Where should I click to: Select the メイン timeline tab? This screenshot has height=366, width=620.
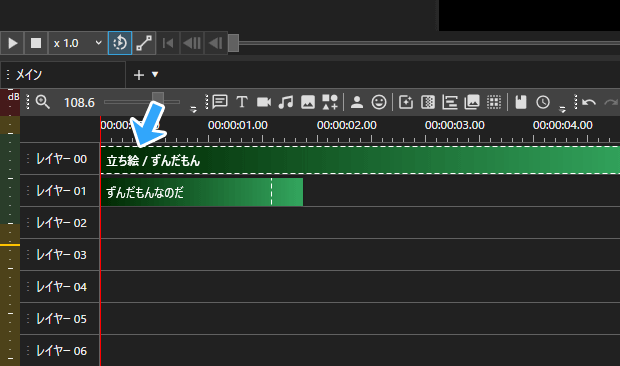(x=63, y=75)
